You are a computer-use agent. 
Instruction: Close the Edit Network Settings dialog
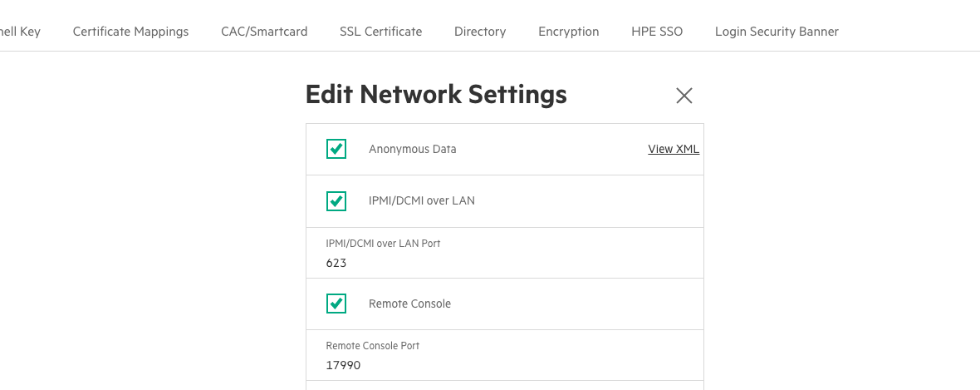pyautogui.click(x=684, y=96)
